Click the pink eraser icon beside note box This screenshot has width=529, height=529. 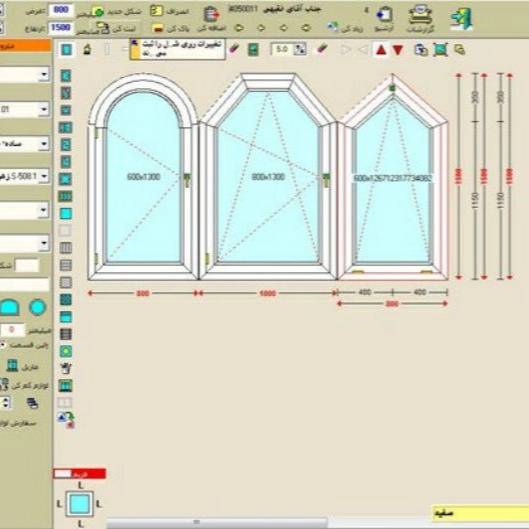click(x=234, y=49)
